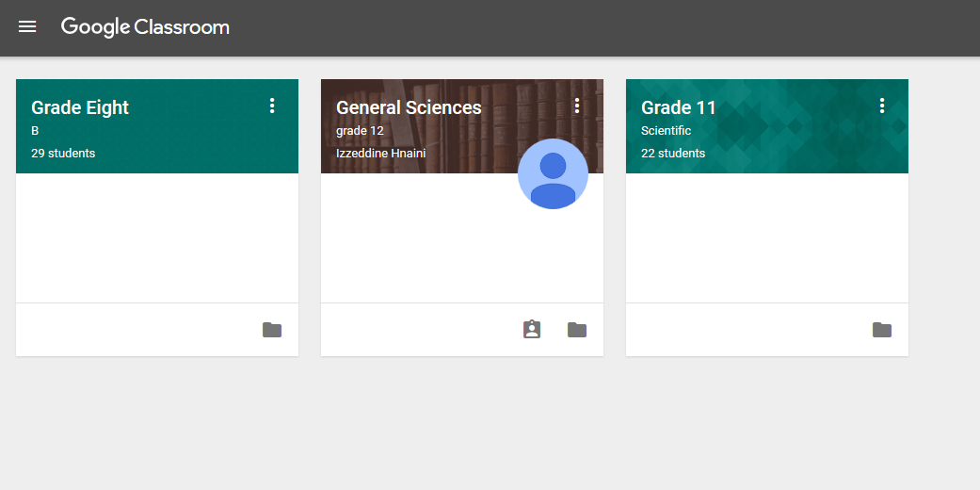Image resolution: width=980 pixels, height=490 pixels.
Task: Click the Grade 11 card body
Action: (767, 237)
